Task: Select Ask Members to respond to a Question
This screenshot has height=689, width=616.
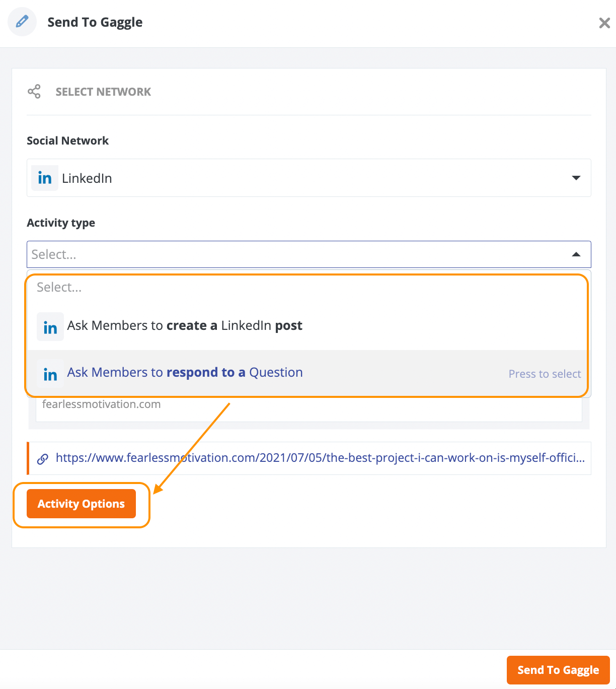Action: coord(309,373)
